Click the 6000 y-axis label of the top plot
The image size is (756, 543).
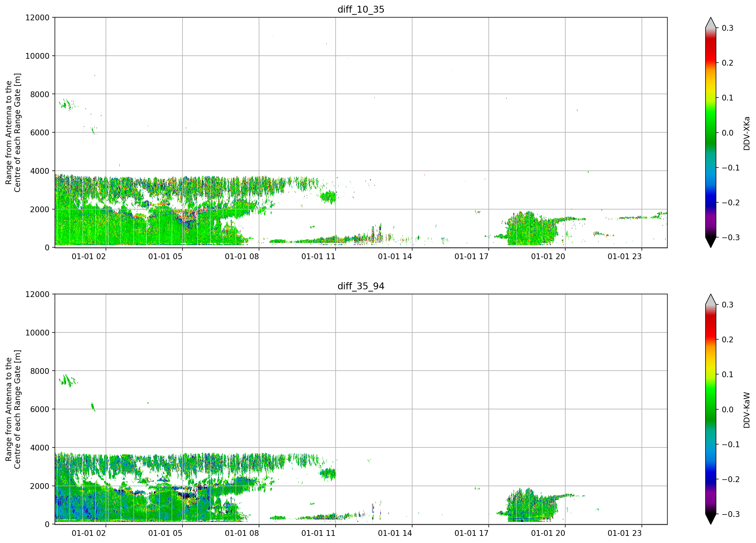(x=40, y=132)
